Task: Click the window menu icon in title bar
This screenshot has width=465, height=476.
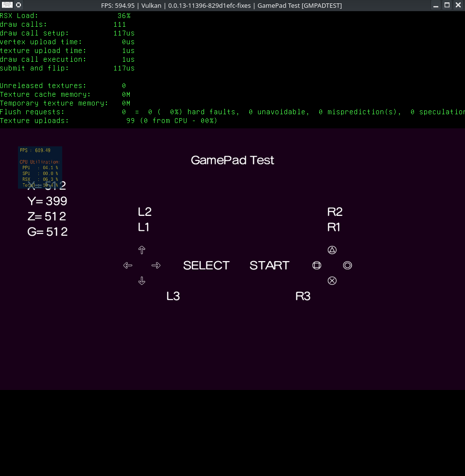Action: (7, 5)
